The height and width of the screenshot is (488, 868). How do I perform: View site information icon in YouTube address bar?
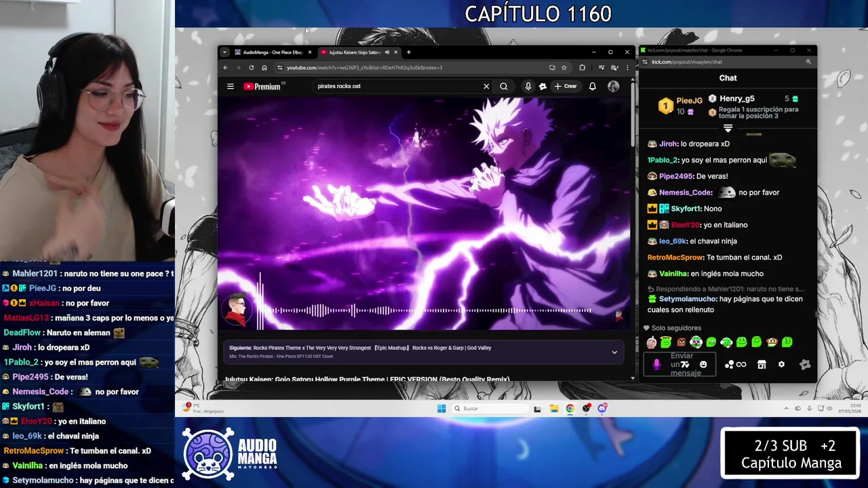click(279, 67)
